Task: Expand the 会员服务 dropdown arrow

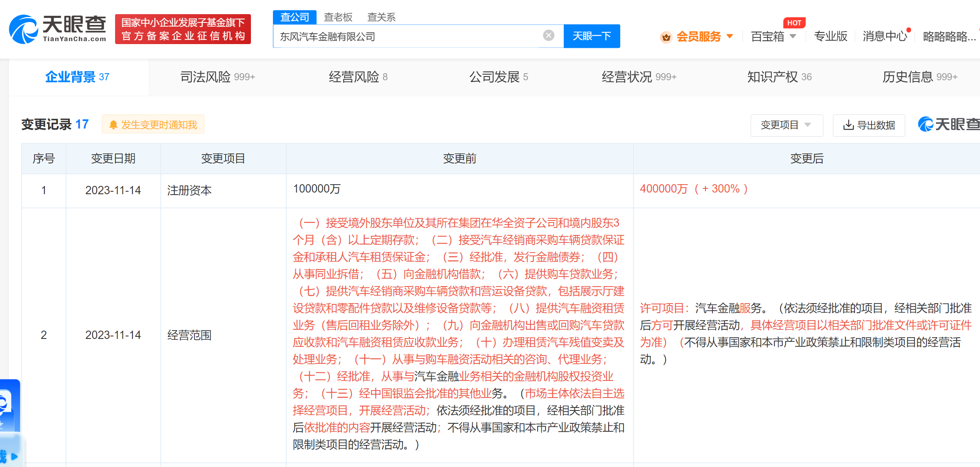Action: 729,37
